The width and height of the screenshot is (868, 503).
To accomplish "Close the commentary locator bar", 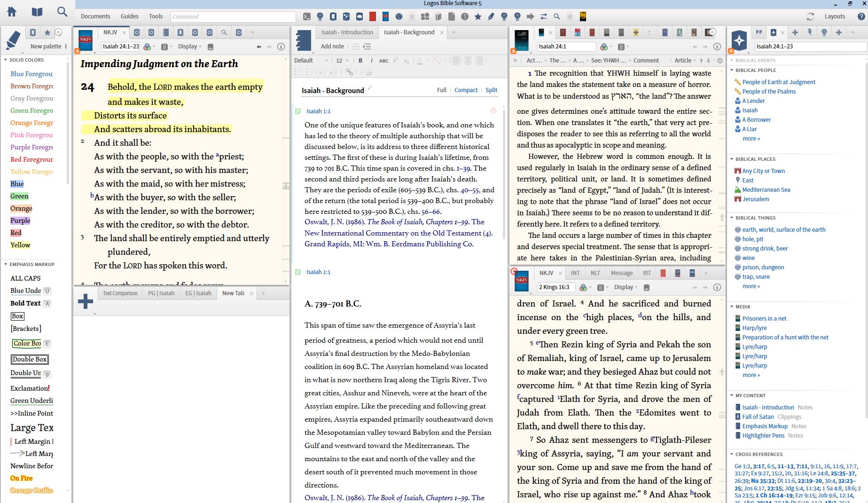I will [720, 61].
